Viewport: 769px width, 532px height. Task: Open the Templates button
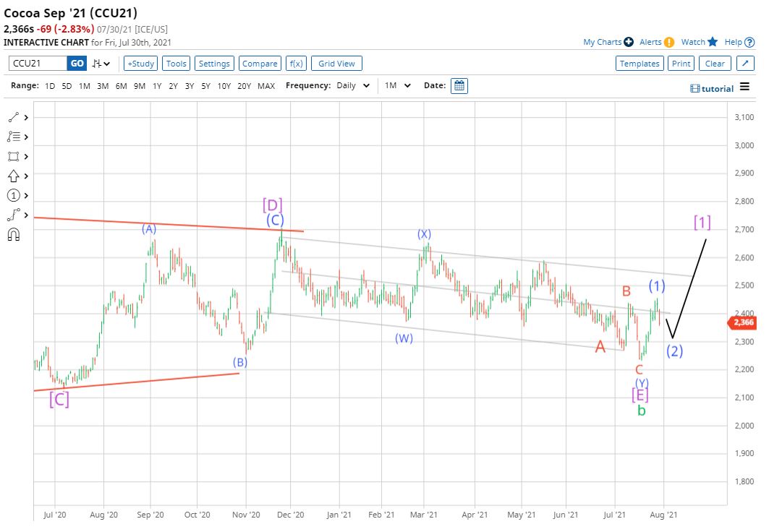(640, 63)
